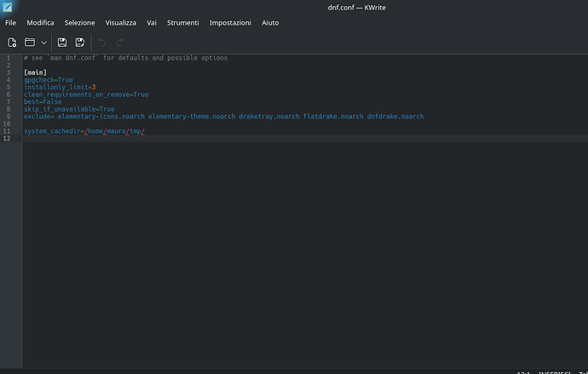The image size is (588, 374).
Task: Open the Modifica menu
Action: 40,22
